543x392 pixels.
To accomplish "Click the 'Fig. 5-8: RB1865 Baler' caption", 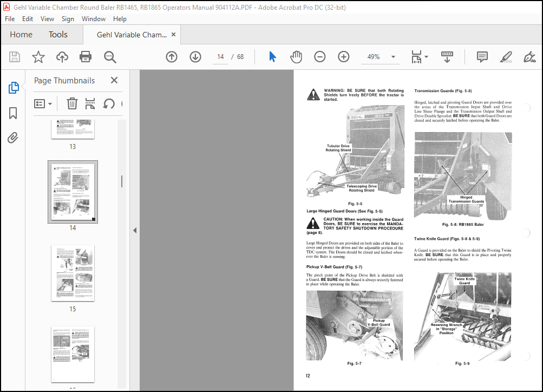I will tap(463, 224).
